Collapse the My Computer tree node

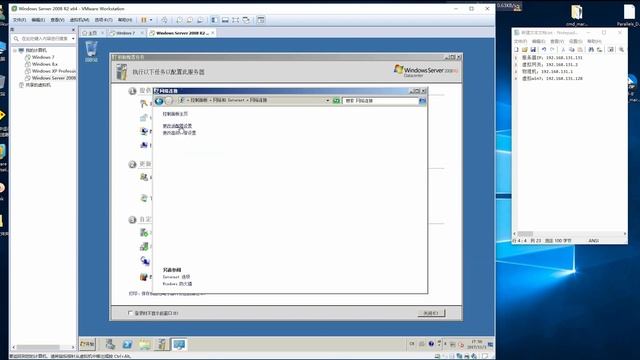tap(15, 50)
